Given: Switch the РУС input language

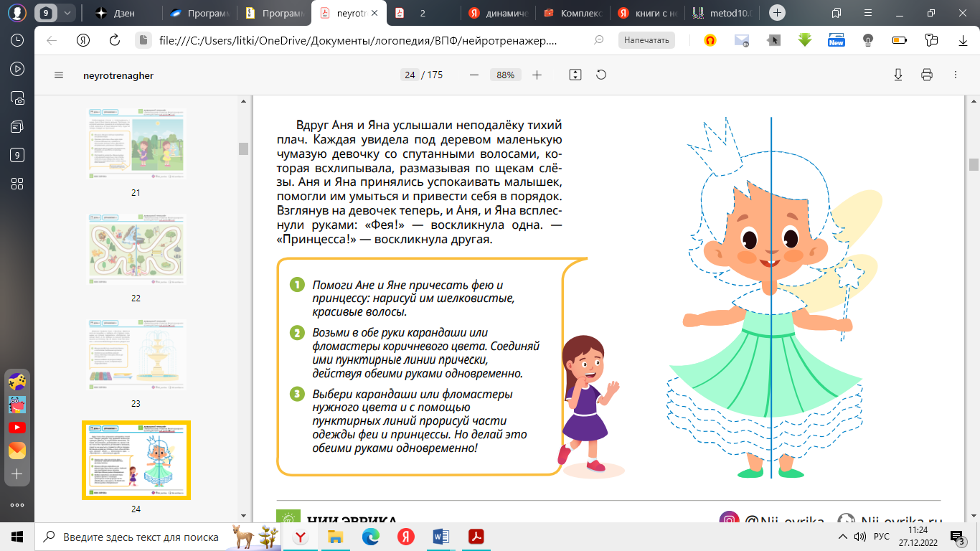Looking at the screenshot, I should pos(882,537).
